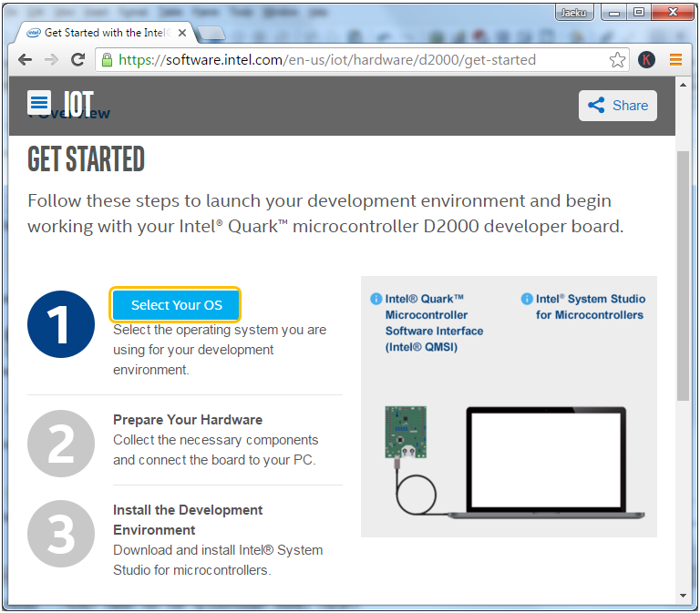700x613 pixels.
Task: Click the Select Your OS button
Action: pos(176,305)
